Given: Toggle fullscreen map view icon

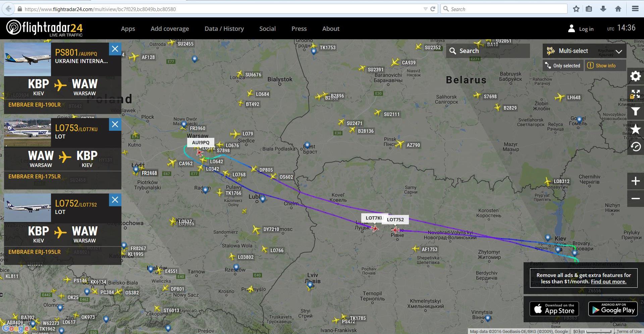Looking at the screenshot, I should [635, 94].
